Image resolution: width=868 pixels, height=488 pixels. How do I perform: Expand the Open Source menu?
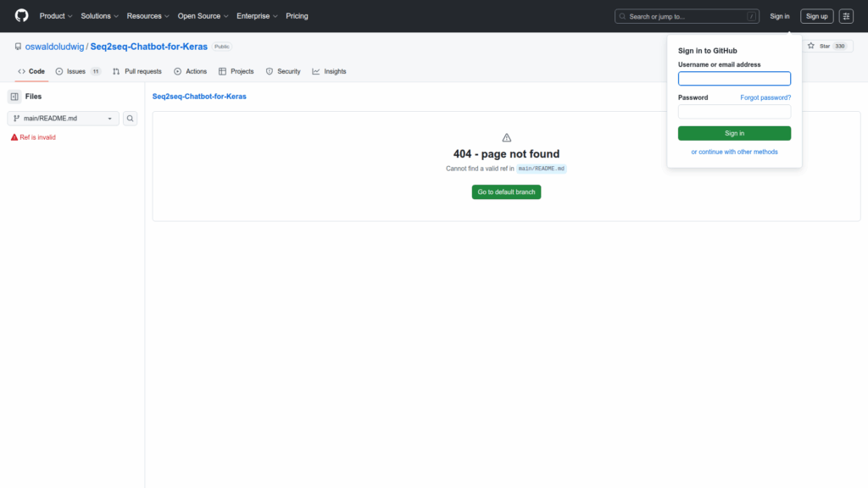(203, 16)
